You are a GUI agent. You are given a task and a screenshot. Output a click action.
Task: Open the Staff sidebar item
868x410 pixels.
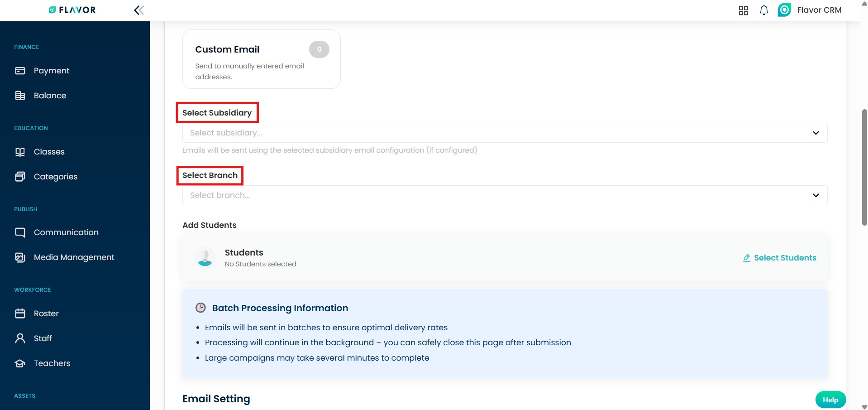pyautogui.click(x=43, y=338)
